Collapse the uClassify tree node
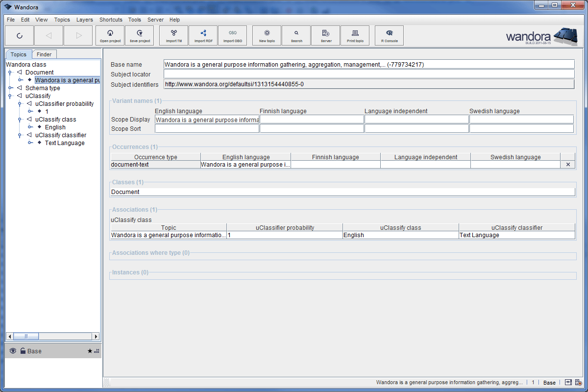The height and width of the screenshot is (392, 588). point(10,96)
